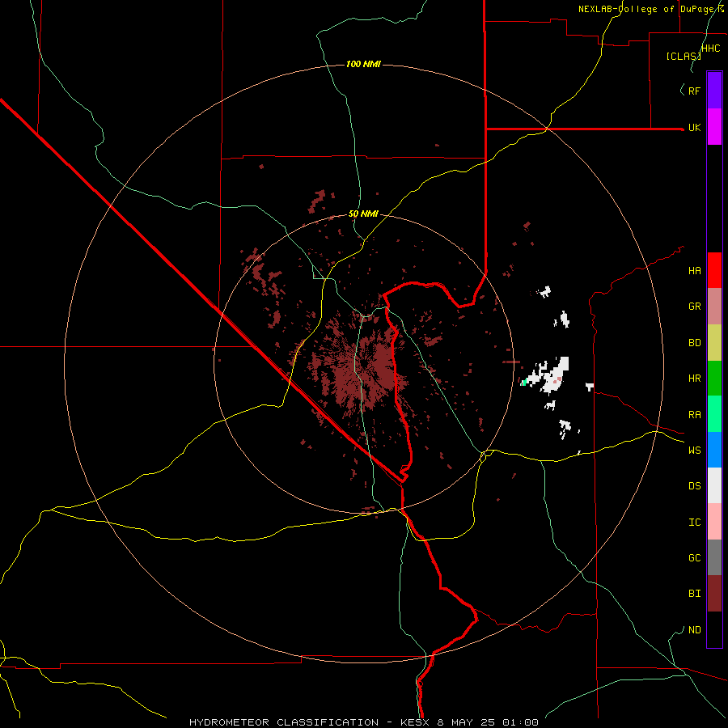Image resolution: width=728 pixels, height=728 pixels.
Task: Click the [CLAS] product label
Action: [683, 57]
